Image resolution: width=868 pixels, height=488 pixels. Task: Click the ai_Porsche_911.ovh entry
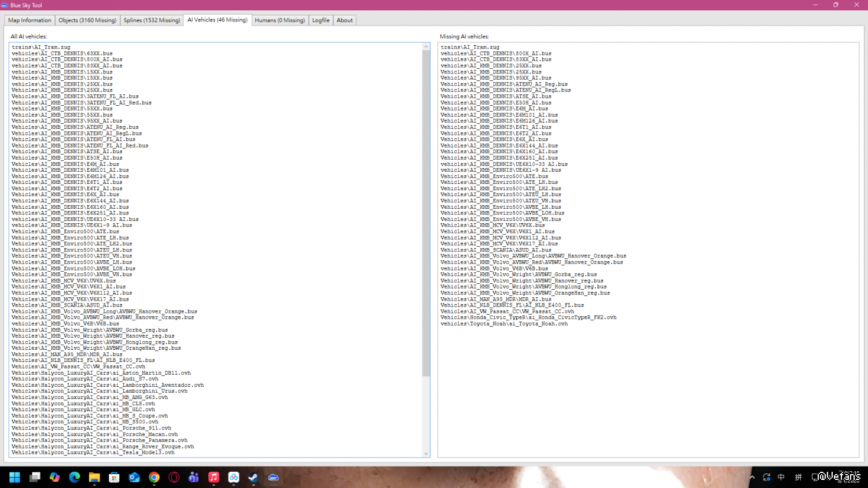91,428
